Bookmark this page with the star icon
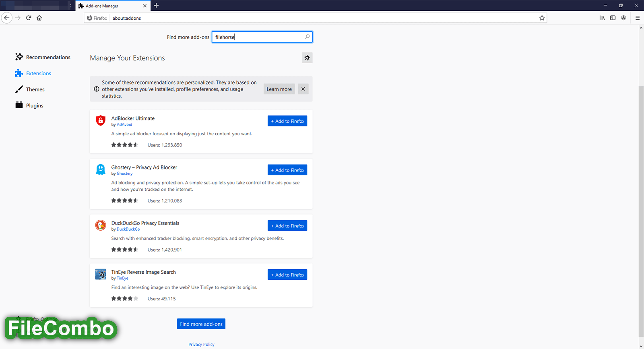The image size is (644, 349). click(x=542, y=18)
